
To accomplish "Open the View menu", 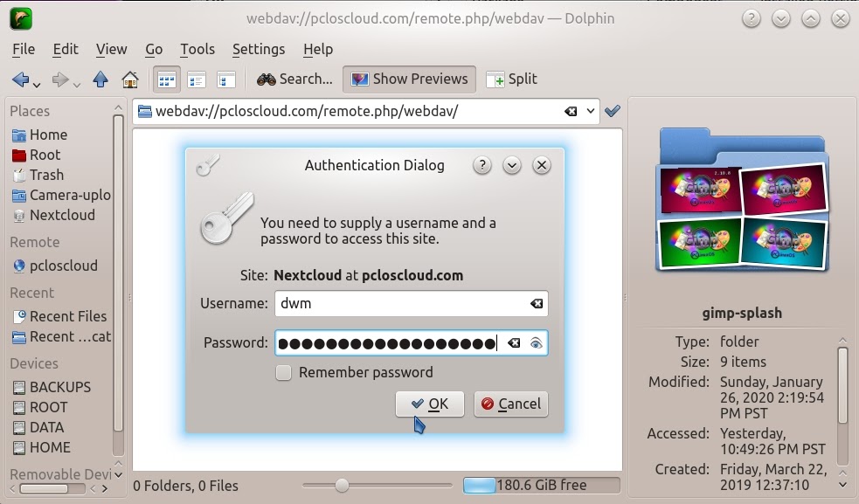I will point(111,49).
